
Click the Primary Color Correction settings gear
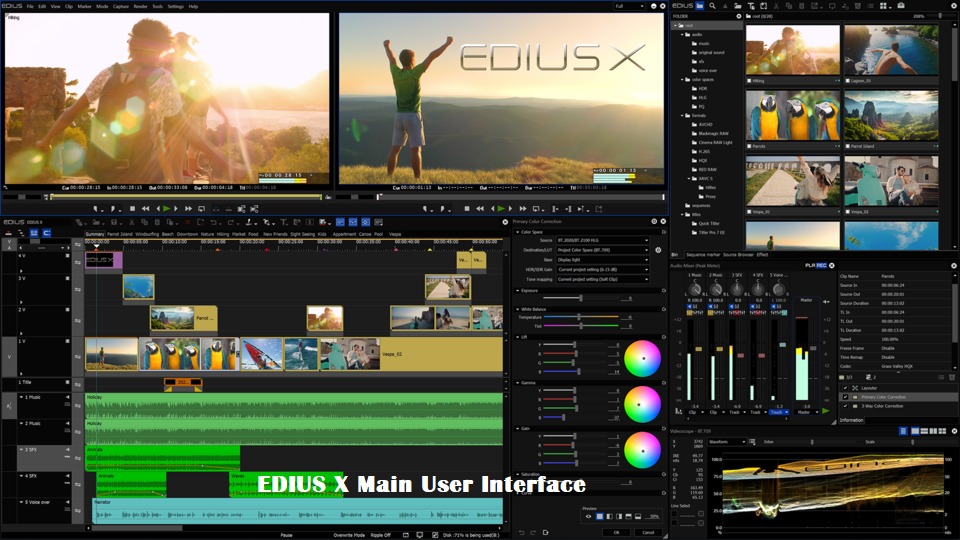654,222
